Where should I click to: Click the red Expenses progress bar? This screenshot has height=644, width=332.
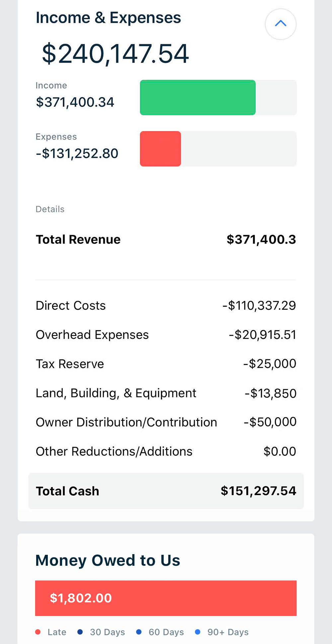[160, 149]
